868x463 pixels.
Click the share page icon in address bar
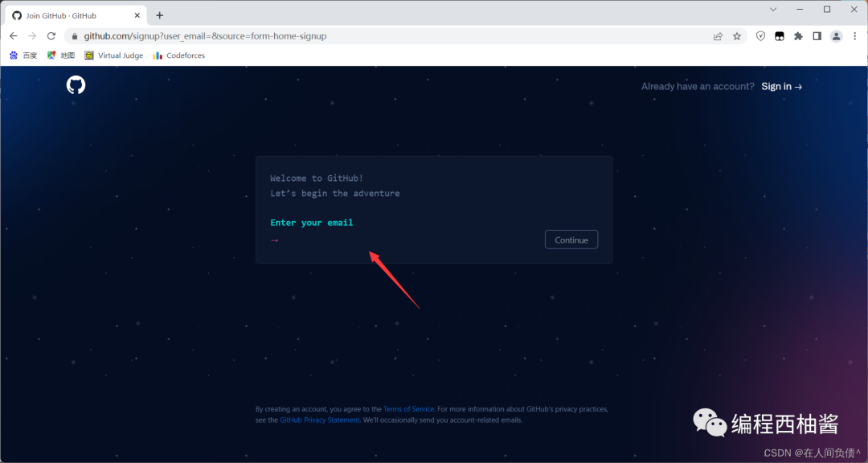point(718,36)
